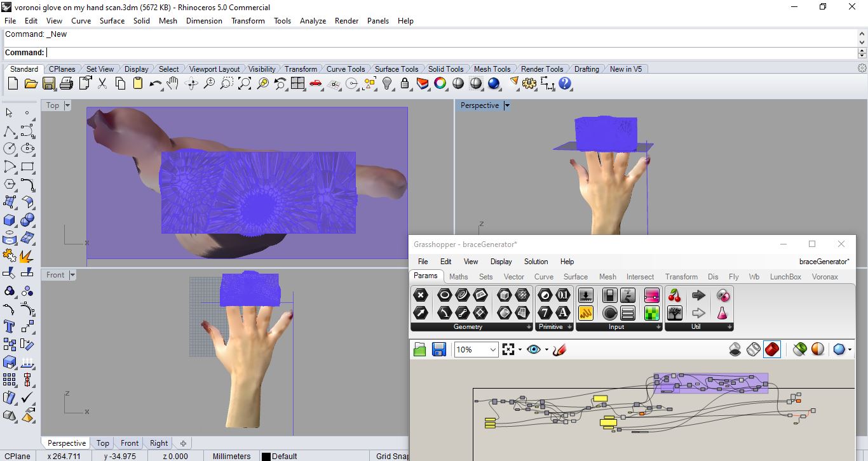Click the rendered shaded sphere icon in Rhino
This screenshot has height=461, width=868.
[494, 83]
